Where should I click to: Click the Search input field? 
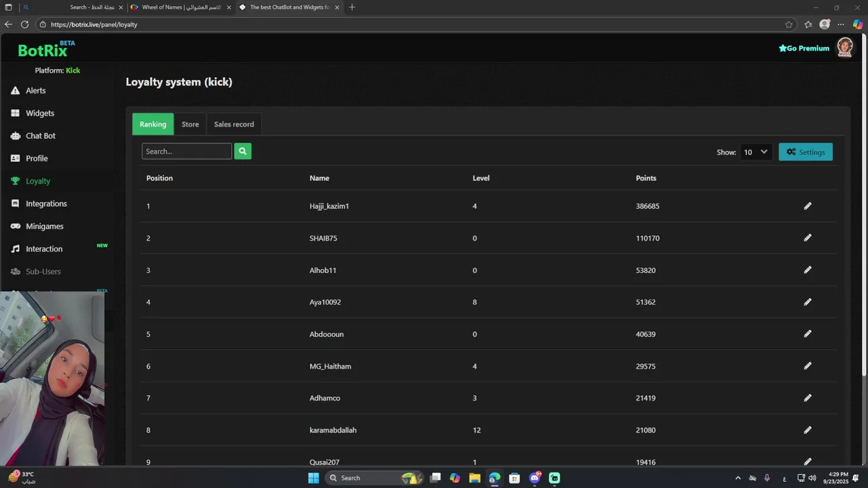186,151
